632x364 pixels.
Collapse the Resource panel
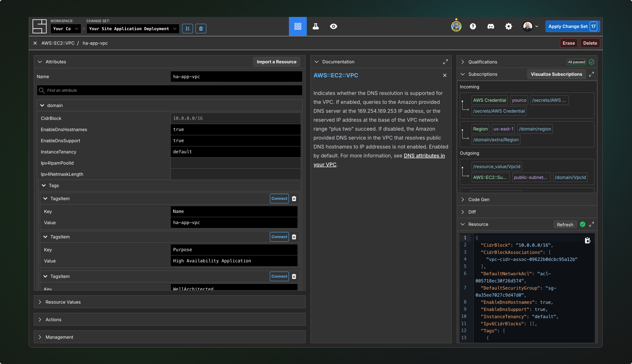click(463, 224)
